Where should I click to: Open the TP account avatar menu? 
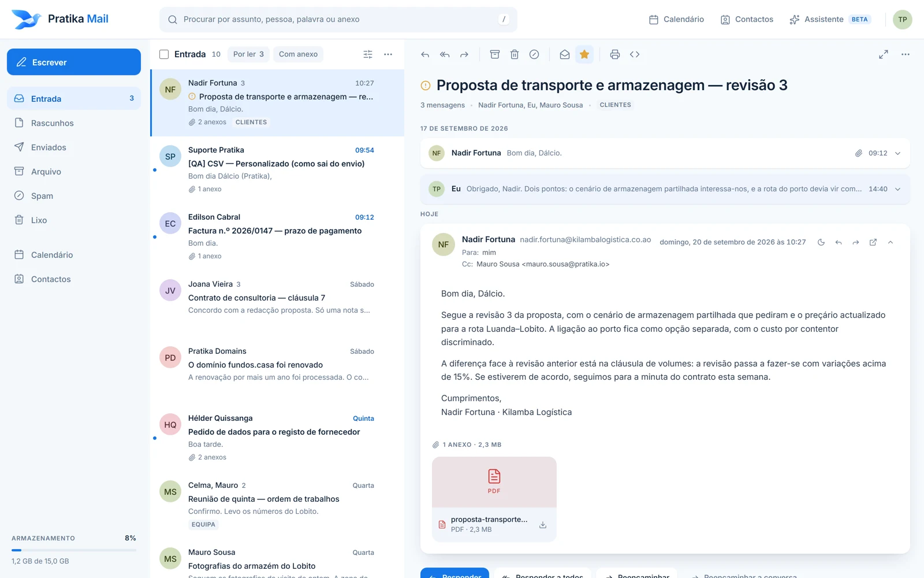[903, 19]
